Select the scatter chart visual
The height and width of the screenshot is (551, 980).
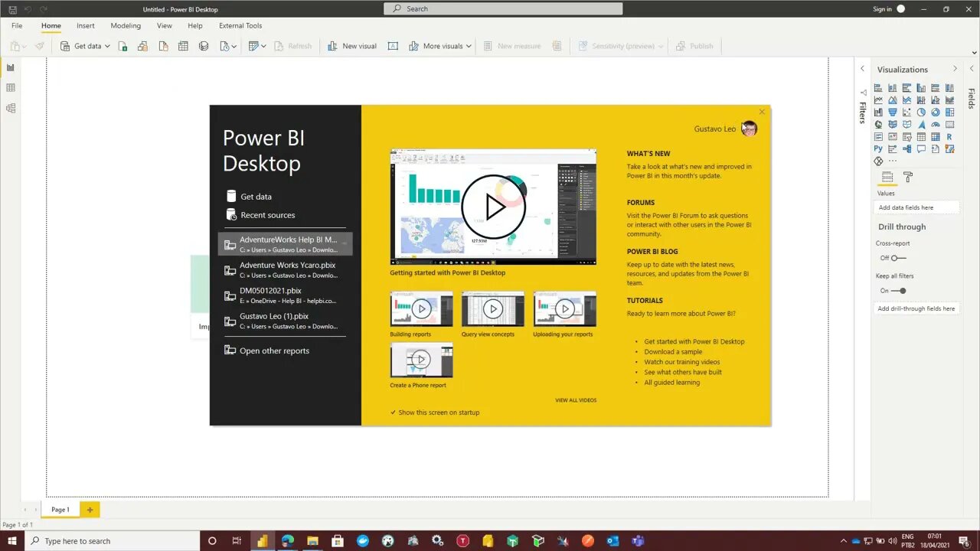point(906,112)
